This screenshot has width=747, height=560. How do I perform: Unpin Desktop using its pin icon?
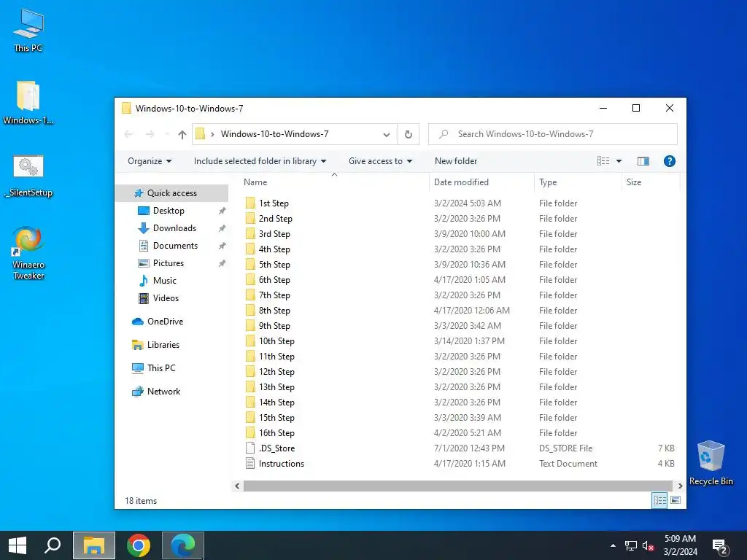pos(222,211)
